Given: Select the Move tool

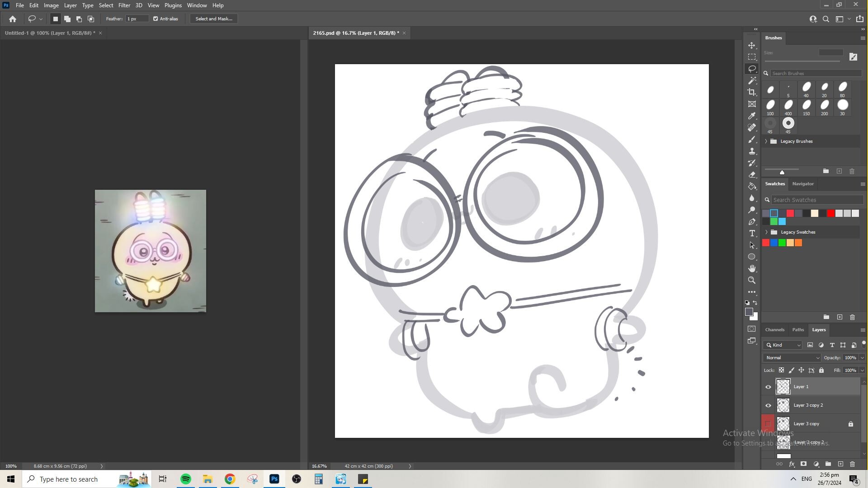Looking at the screenshot, I should [752, 46].
